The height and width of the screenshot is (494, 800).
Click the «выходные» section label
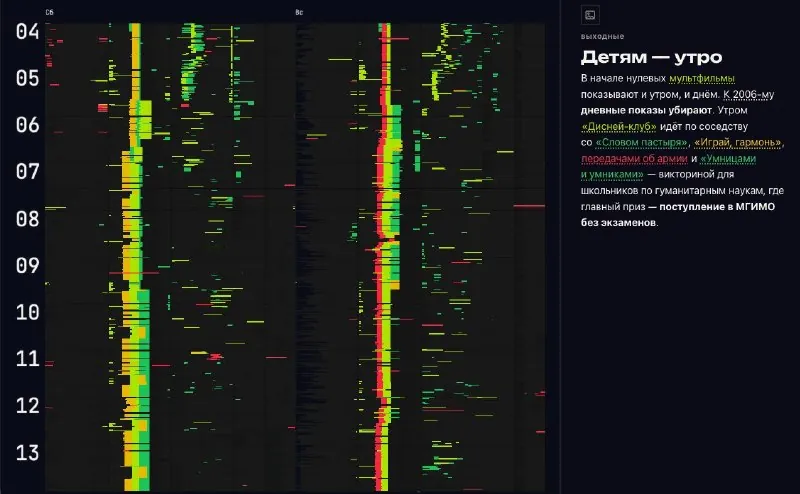[602, 36]
